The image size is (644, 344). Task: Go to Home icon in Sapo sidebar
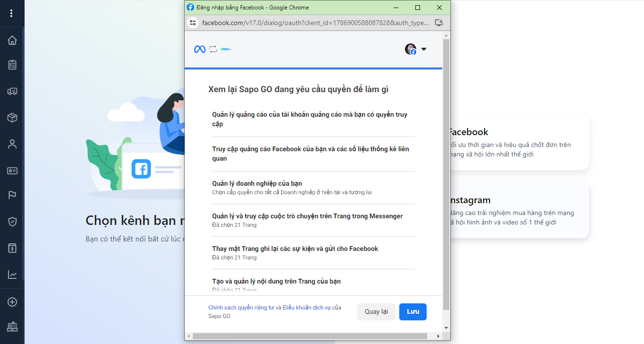[12, 40]
